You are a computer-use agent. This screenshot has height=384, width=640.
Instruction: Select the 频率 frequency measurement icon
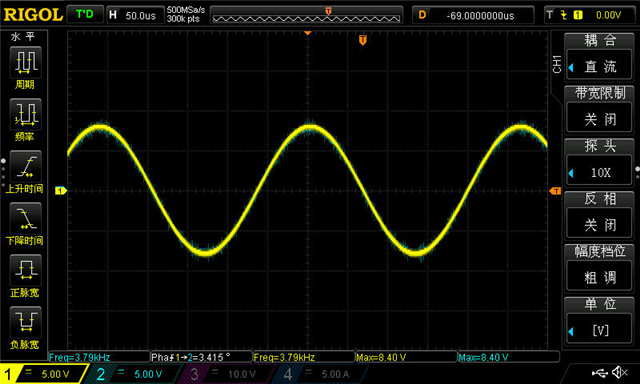click(x=25, y=115)
